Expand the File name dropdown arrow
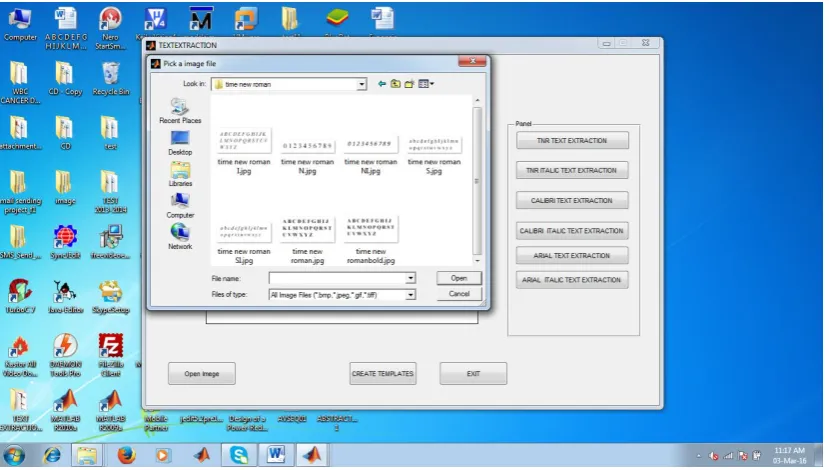The height and width of the screenshot is (470, 829). pyautogui.click(x=410, y=278)
